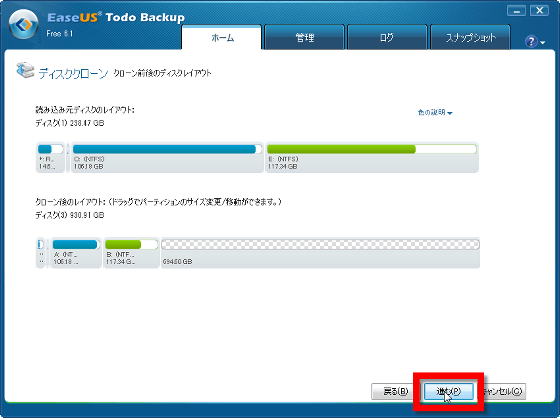The image size is (560, 418).
Task: Select the small first partition on source disk
Action: click(x=50, y=157)
